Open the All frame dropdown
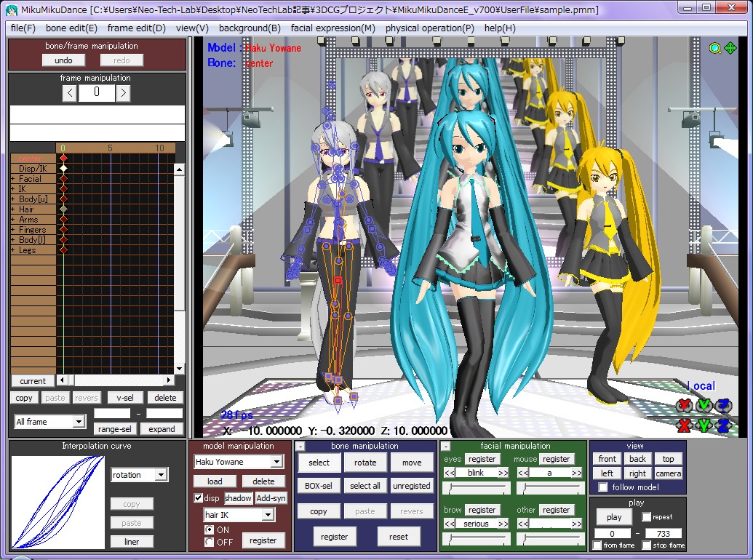The width and height of the screenshot is (753, 560). pos(79,422)
